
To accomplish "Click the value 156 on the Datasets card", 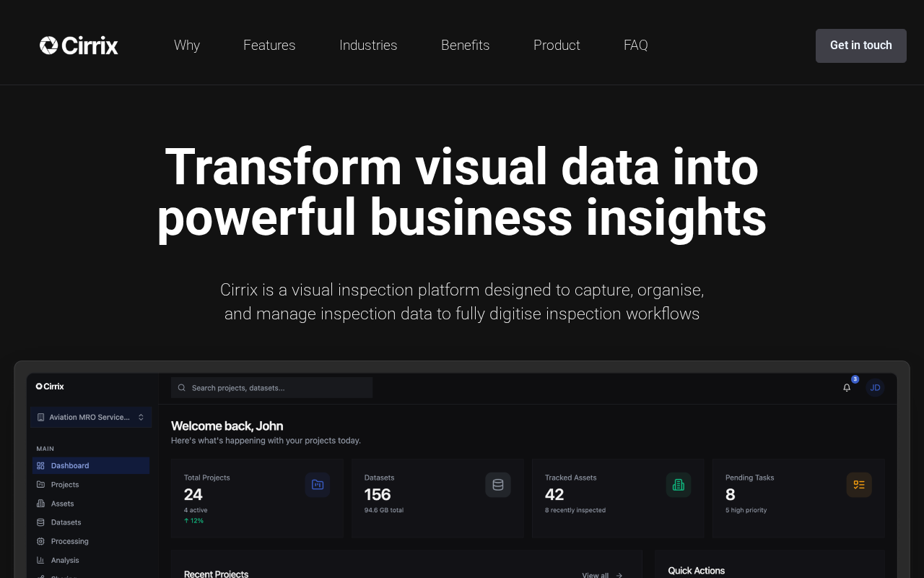I will pos(378,495).
